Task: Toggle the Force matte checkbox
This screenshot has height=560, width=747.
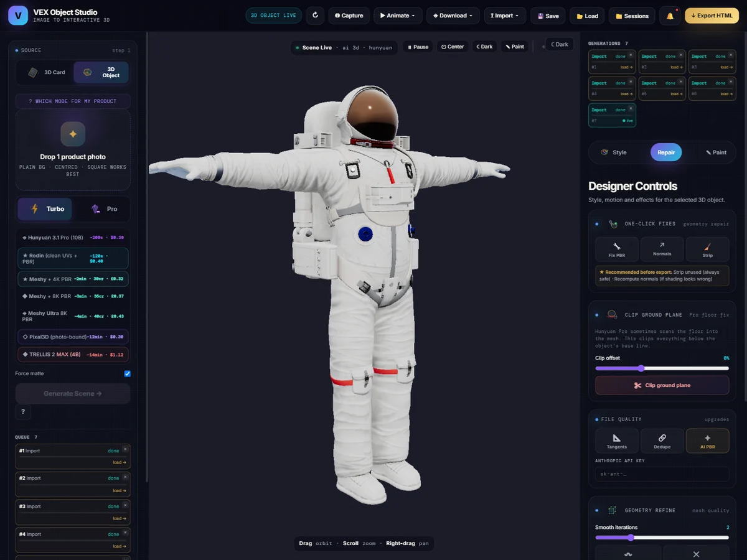Action: click(128, 373)
